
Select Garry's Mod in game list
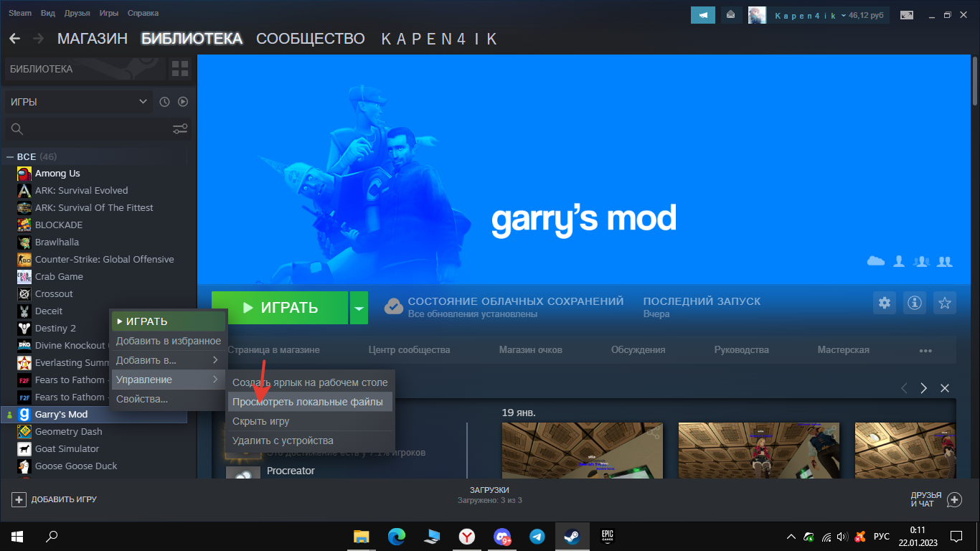pyautogui.click(x=94, y=415)
